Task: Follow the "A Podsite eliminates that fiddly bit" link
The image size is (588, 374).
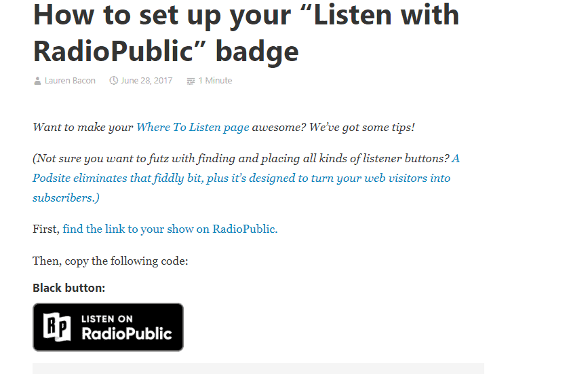Action: [241, 178]
